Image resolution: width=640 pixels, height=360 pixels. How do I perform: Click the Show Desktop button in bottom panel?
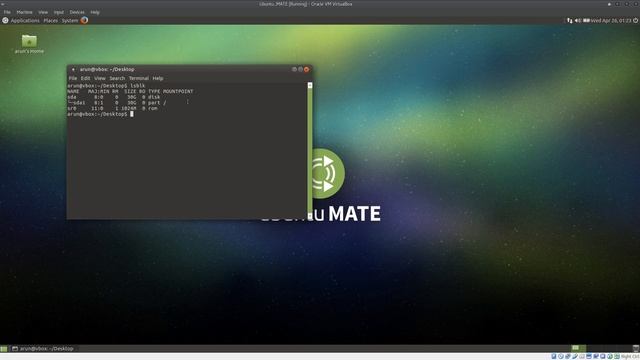point(4,349)
